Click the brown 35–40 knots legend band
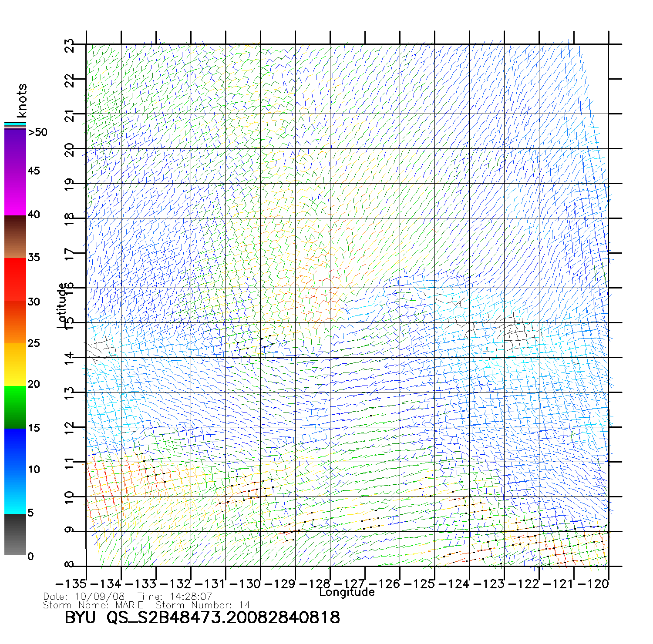 [x=15, y=237]
